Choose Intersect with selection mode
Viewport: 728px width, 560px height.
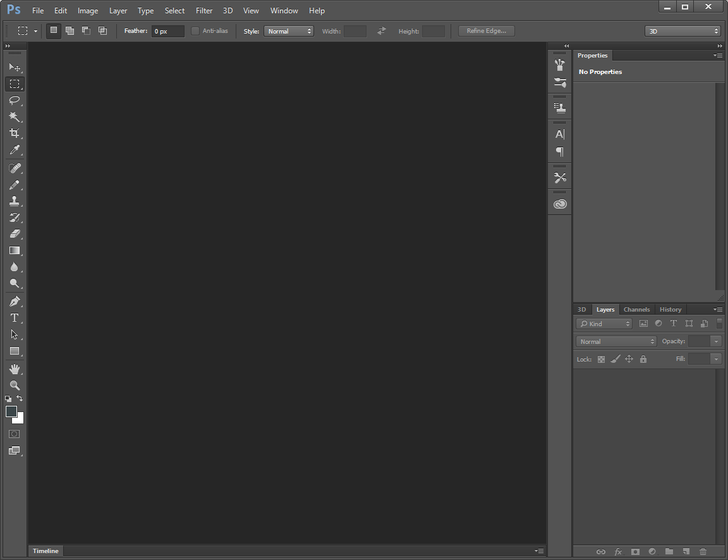coord(102,30)
